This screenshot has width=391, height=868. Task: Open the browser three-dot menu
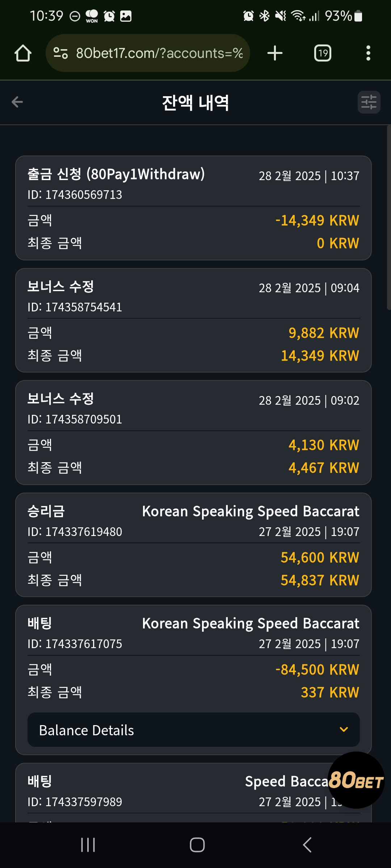[368, 53]
